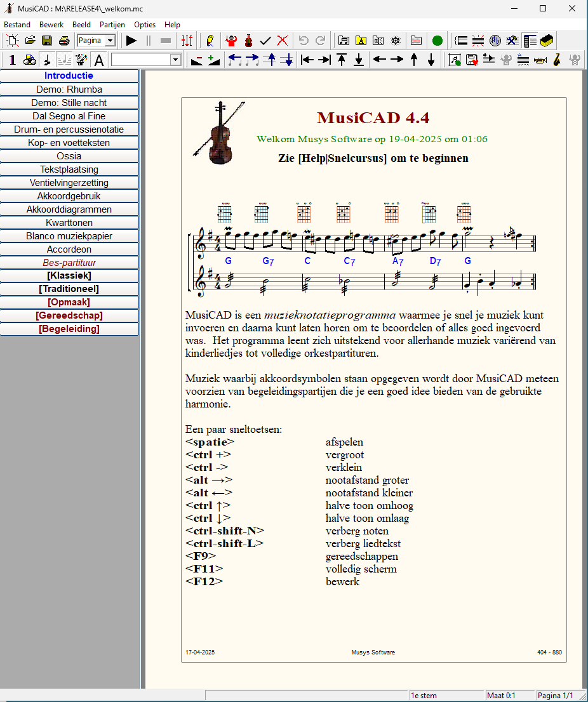Click the blue right-arrow note icon
The image size is (588, 702).
tap(252, 60)
